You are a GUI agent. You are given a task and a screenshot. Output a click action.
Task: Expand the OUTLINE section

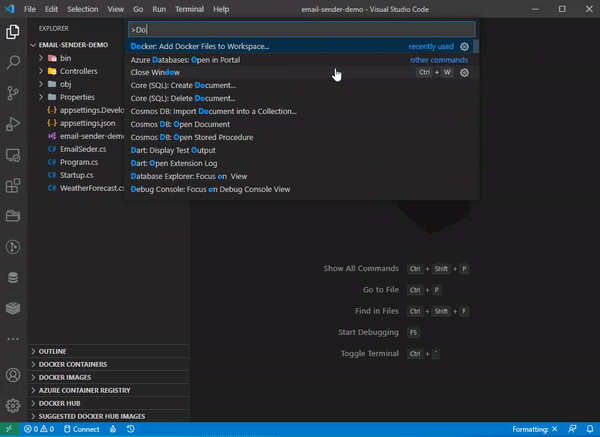[x=52, y=351]
